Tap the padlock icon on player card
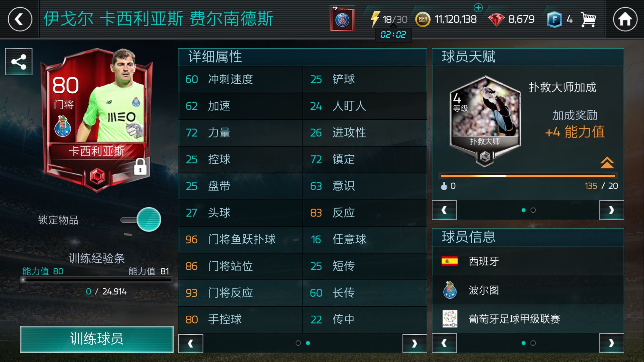The height and width of the screenshot is (362, 644). click(x=140, y=166)
